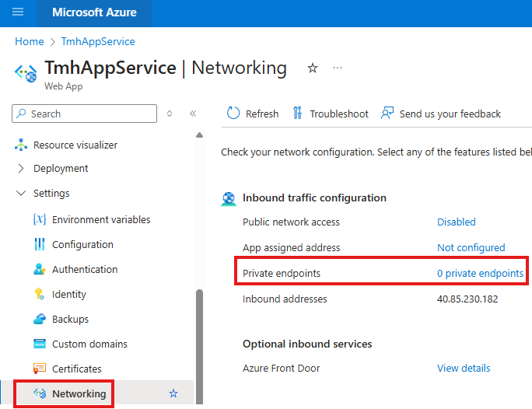Click the Backups cloud icon
This screenshot has width=532, height=409.
pyautogui.click(x=40, y=319)
